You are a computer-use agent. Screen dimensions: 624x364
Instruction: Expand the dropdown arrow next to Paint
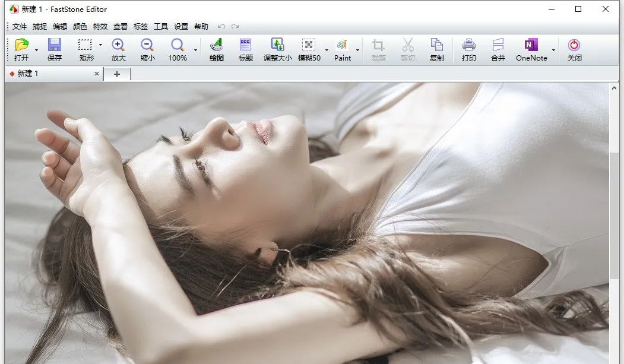[x=357, y=50]
